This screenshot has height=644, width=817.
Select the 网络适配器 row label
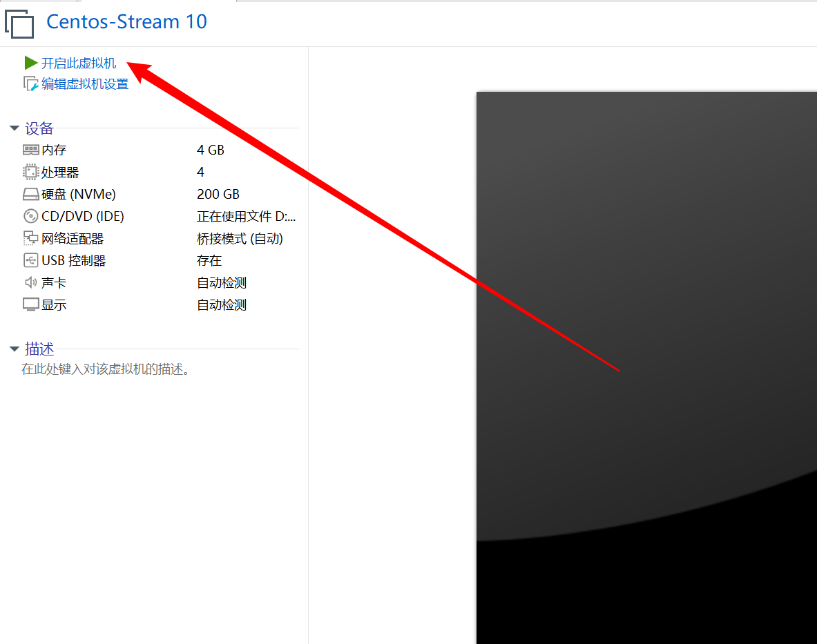(73, 238)
